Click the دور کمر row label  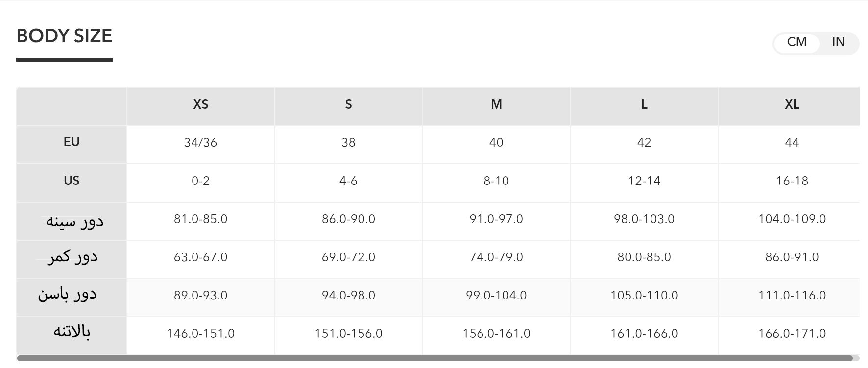pos(72,257)
